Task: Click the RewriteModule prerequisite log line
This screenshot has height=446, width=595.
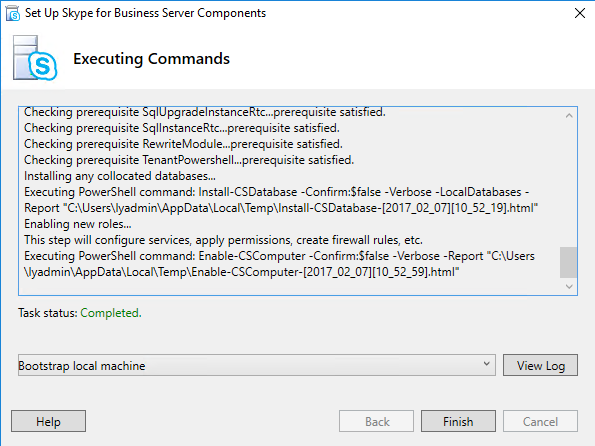Action: [x=183, y=144]
